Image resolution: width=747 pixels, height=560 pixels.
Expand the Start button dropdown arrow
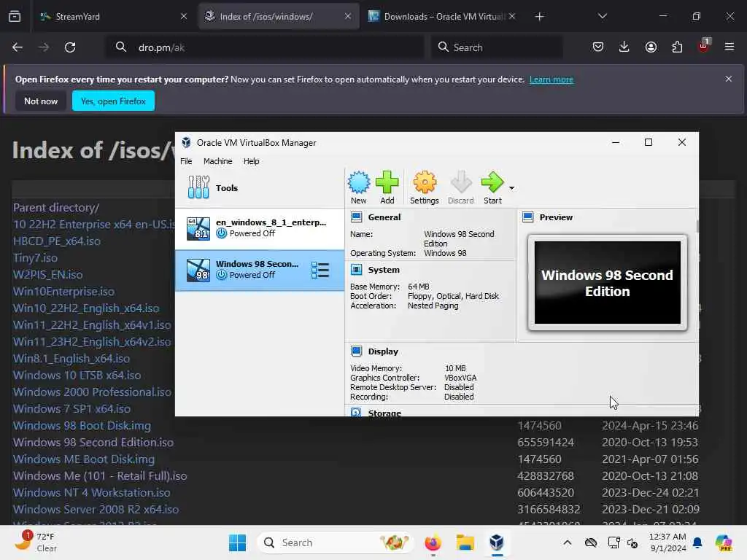point(511,188)
